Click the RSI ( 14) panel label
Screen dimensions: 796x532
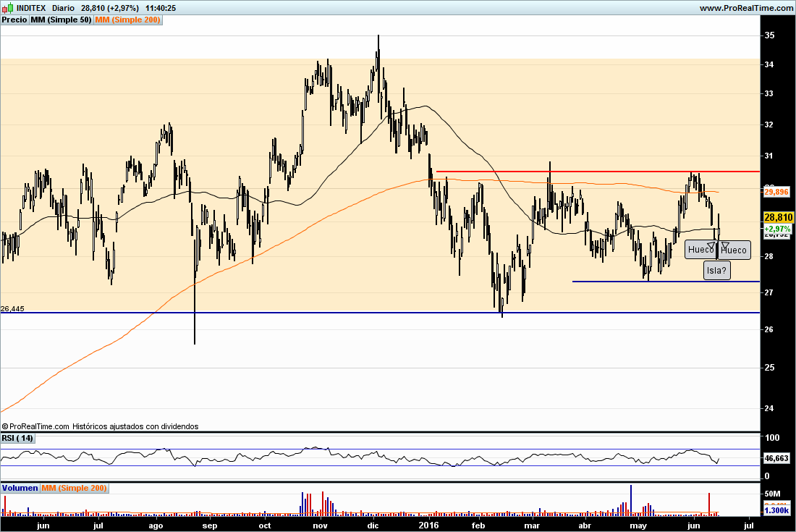pyautogui.click(x=17, y=438)
